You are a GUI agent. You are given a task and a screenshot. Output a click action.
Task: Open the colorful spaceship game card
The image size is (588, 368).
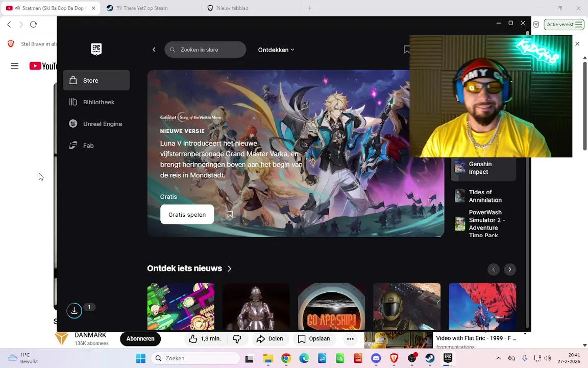tap(181, 307)
